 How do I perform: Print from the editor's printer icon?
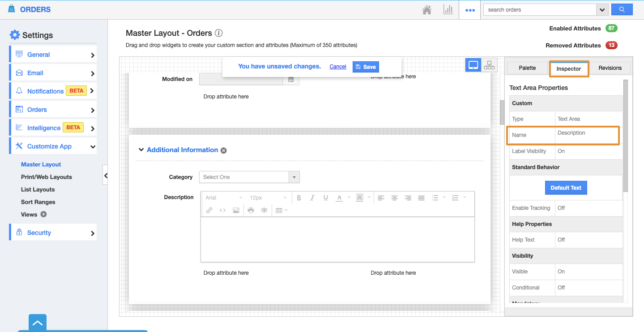[251, 210]
